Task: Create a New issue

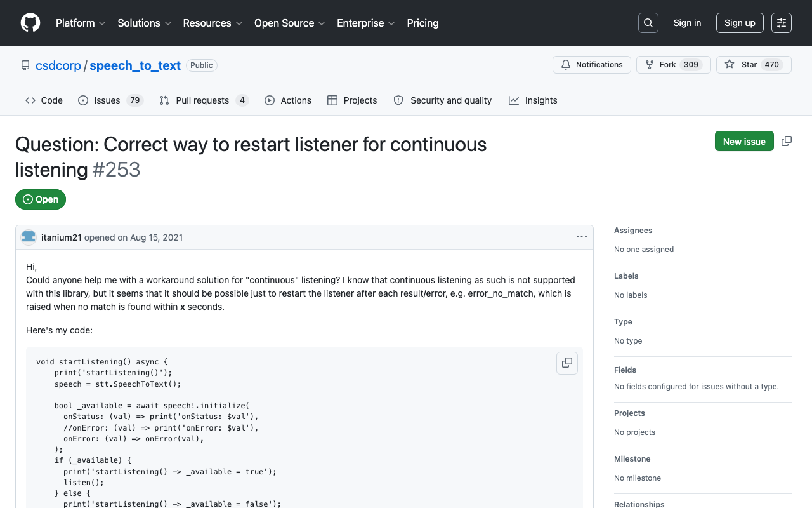Action: (744, 141)
